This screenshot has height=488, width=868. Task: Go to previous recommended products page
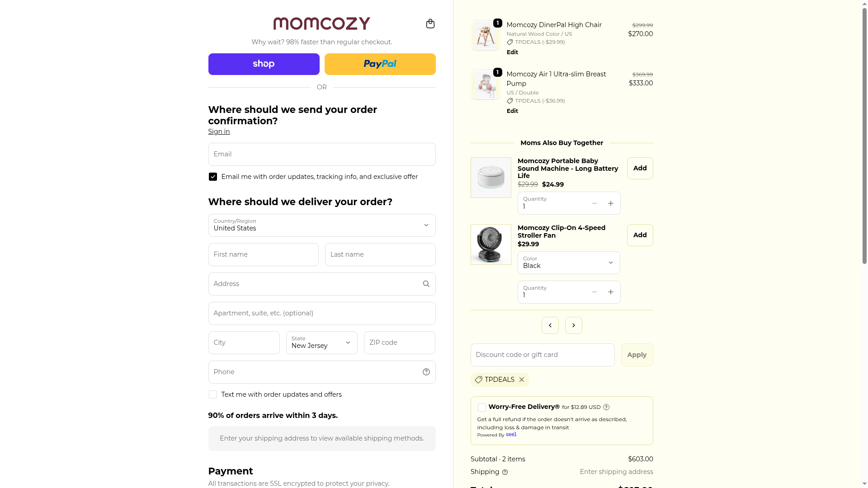pos(550,325)
